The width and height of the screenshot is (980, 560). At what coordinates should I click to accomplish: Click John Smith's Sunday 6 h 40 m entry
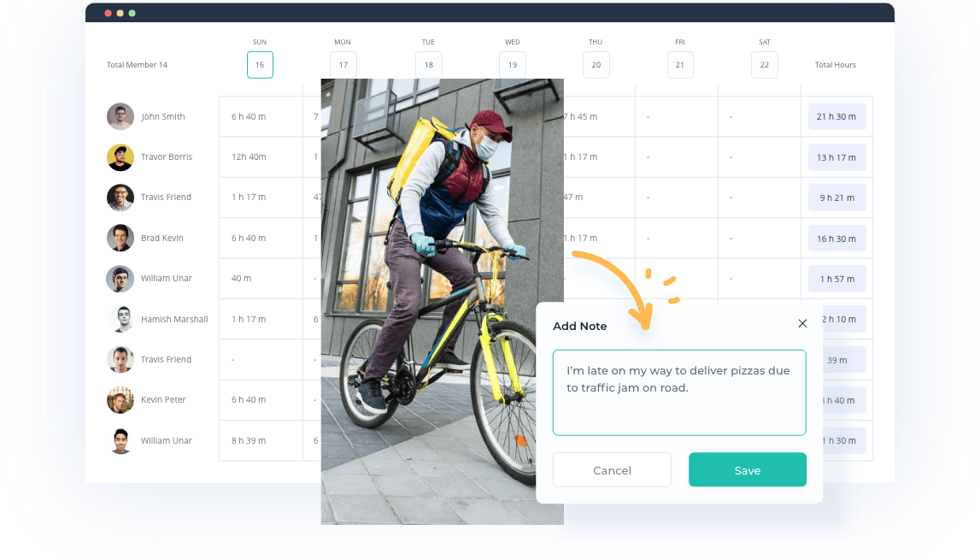(248, 116)
